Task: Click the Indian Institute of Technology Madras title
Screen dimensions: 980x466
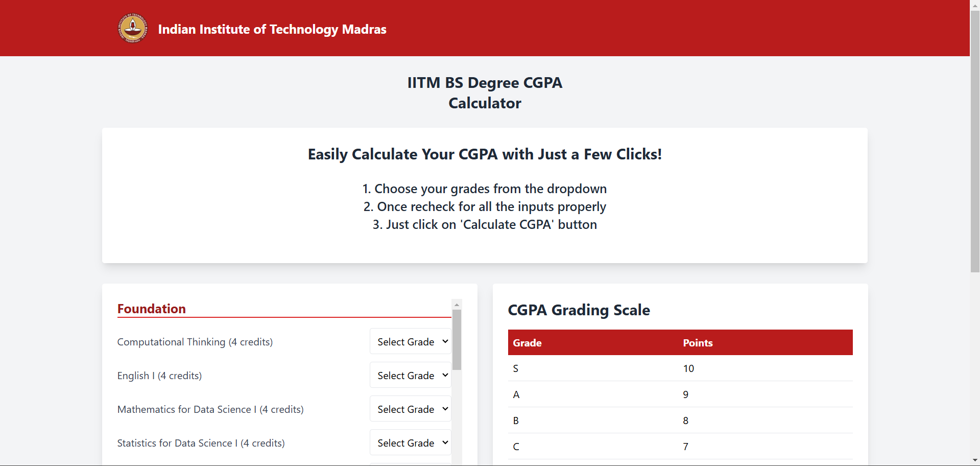Action: [x=272, y=29]
